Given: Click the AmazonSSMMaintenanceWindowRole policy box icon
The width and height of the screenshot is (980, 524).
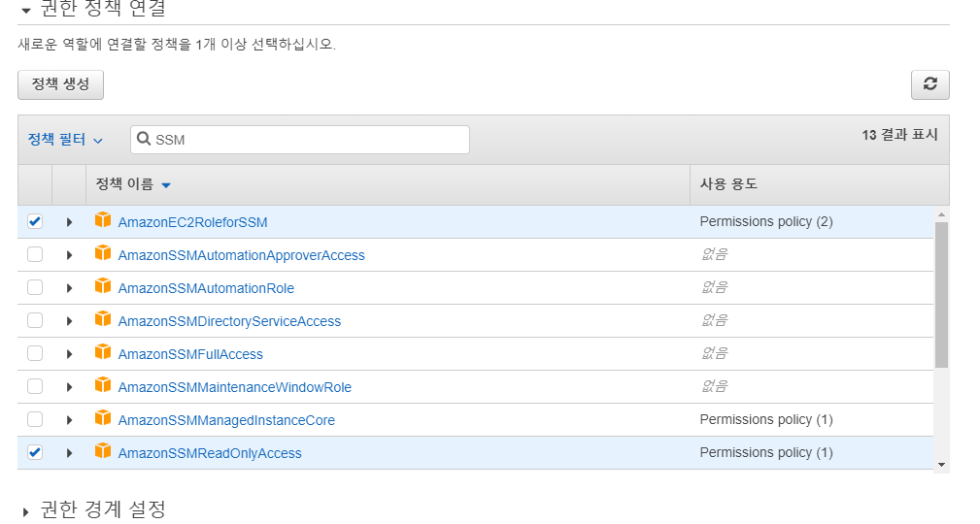Looking at the screenshot, I should tap(103, 385).
